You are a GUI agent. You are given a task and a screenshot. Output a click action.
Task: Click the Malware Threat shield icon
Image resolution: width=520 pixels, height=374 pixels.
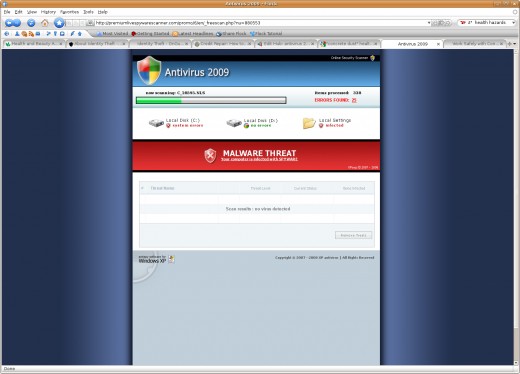(210, 156)
